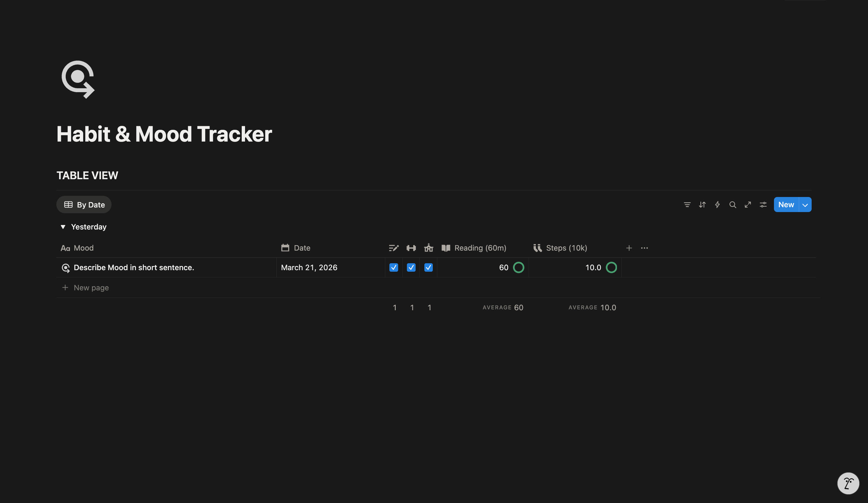Toggle the third habit column checkbox
Screen dimensions: 868x503
coord(428,267)
